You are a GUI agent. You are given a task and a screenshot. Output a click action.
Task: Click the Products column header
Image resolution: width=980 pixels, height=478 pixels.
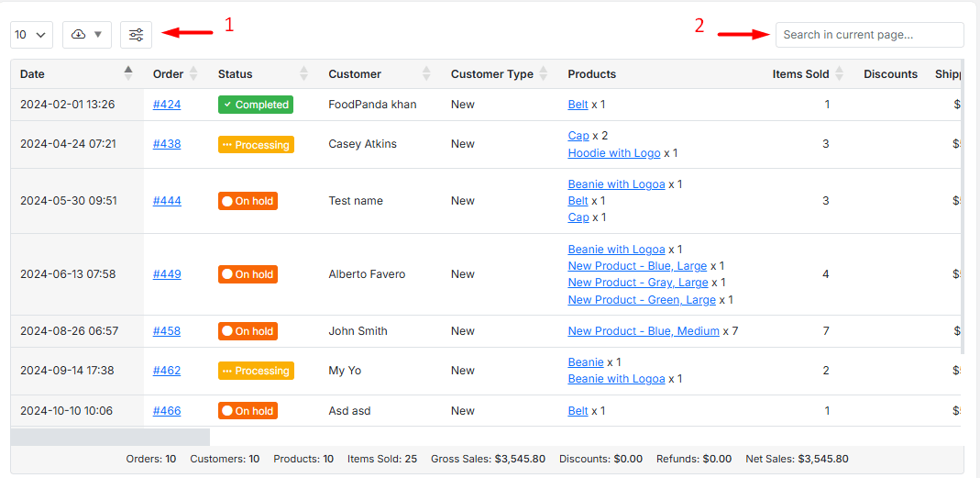coord(591,74)
